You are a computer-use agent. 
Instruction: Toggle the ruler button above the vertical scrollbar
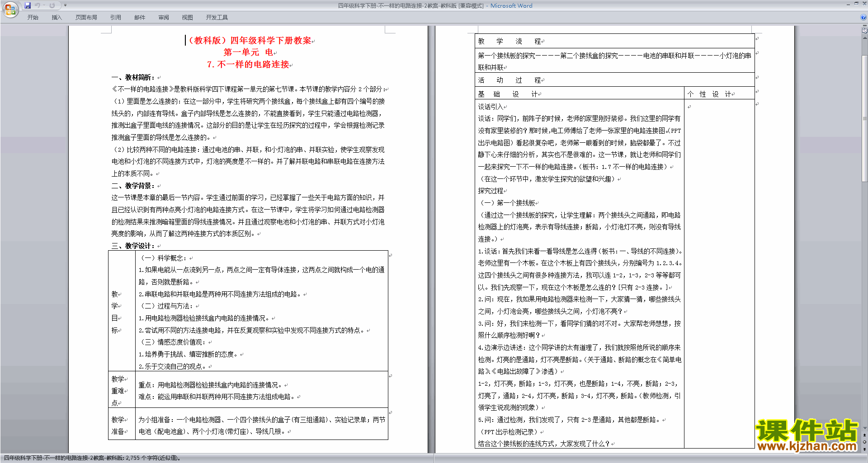pos(865,31)
